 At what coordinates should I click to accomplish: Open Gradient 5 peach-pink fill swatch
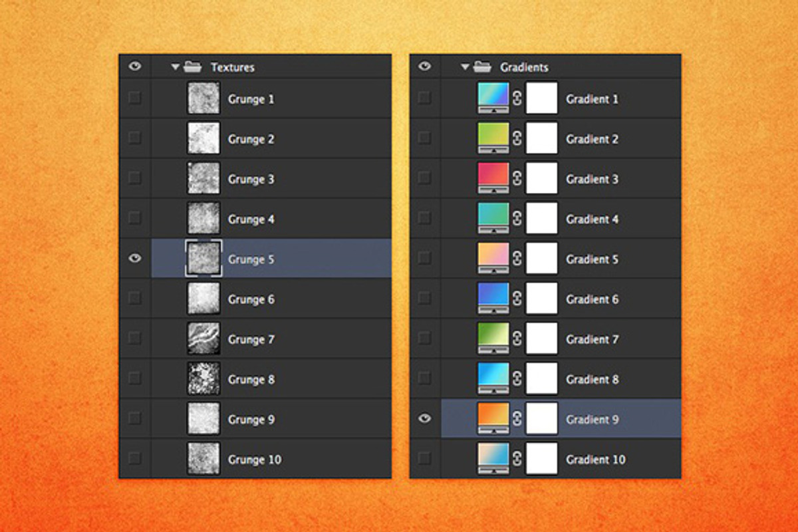(493, 258)
